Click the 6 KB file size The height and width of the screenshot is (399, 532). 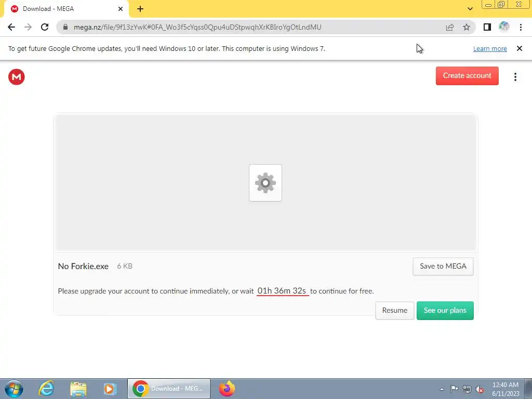point(125,267)
